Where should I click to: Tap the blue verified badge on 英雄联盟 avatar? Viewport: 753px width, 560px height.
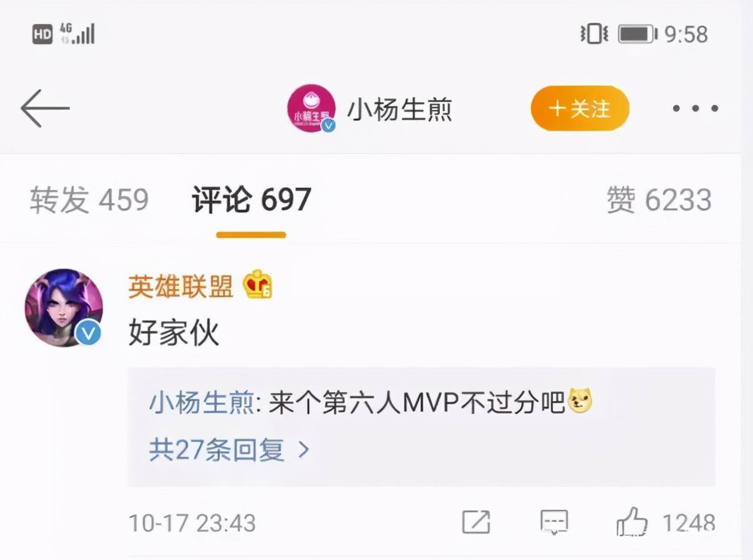click(88, 334)
